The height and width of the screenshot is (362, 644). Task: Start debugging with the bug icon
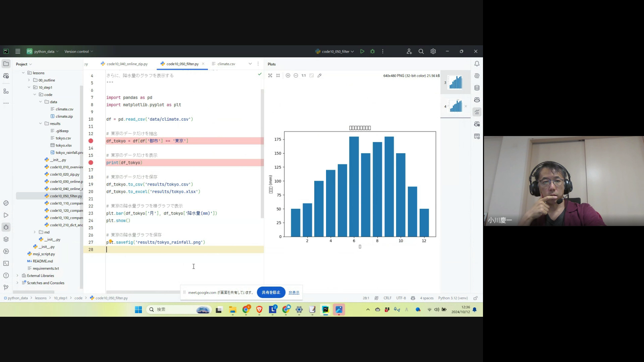tap(372, 51)
